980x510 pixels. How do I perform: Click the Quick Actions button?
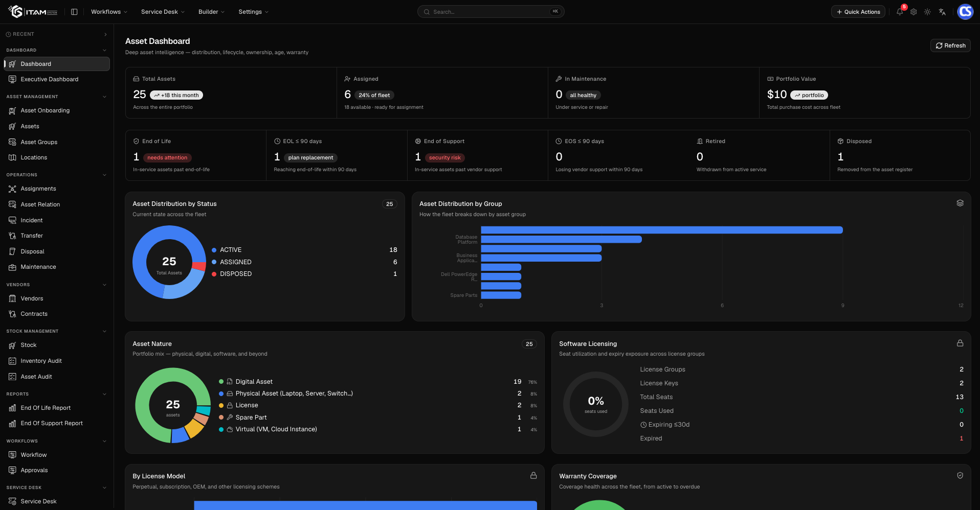click(x=858, y=12)
